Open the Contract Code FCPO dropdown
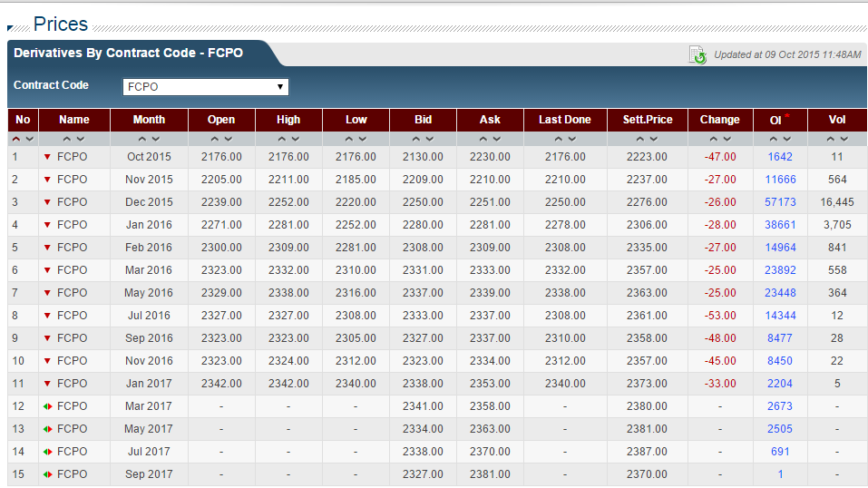This screenshot has width=868, height=488. 205,86
